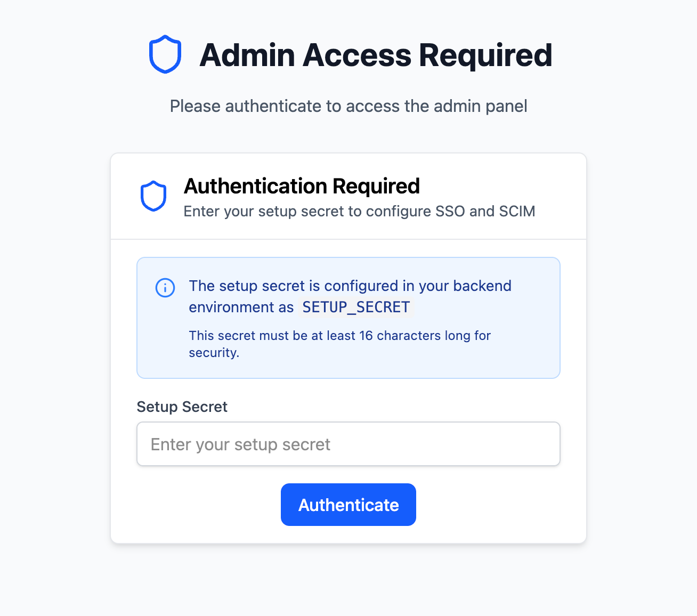Click the Admin Access Required title

(x=375, y=54)
